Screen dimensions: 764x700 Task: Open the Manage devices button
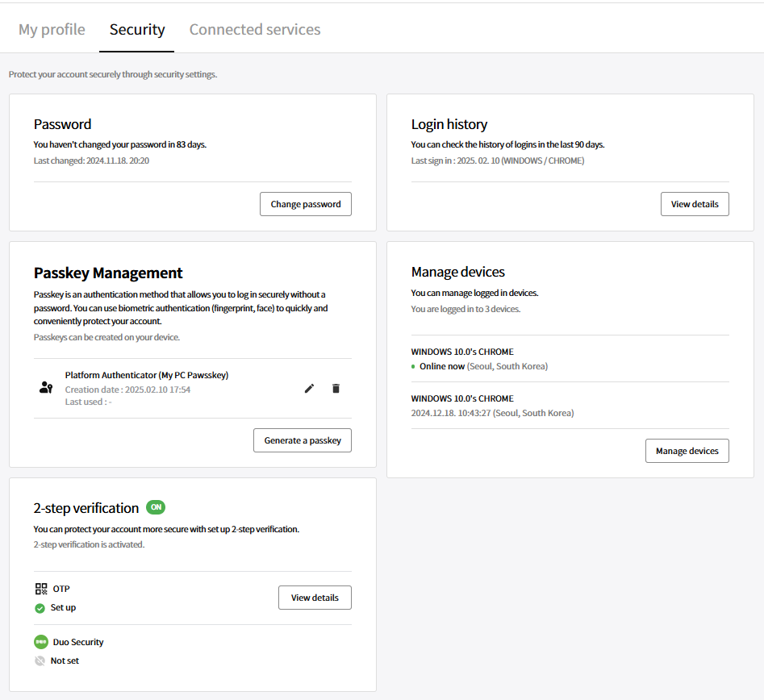tap(687, 451)
